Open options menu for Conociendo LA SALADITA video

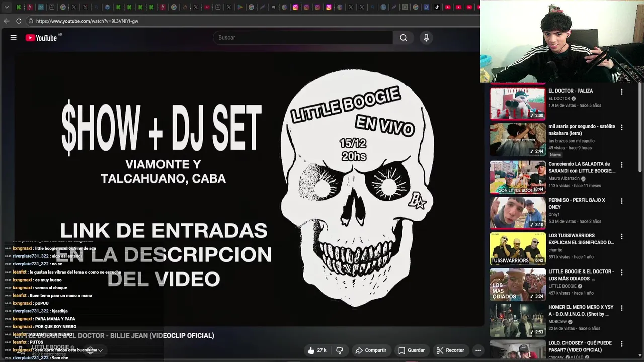[x=622, y=165]
